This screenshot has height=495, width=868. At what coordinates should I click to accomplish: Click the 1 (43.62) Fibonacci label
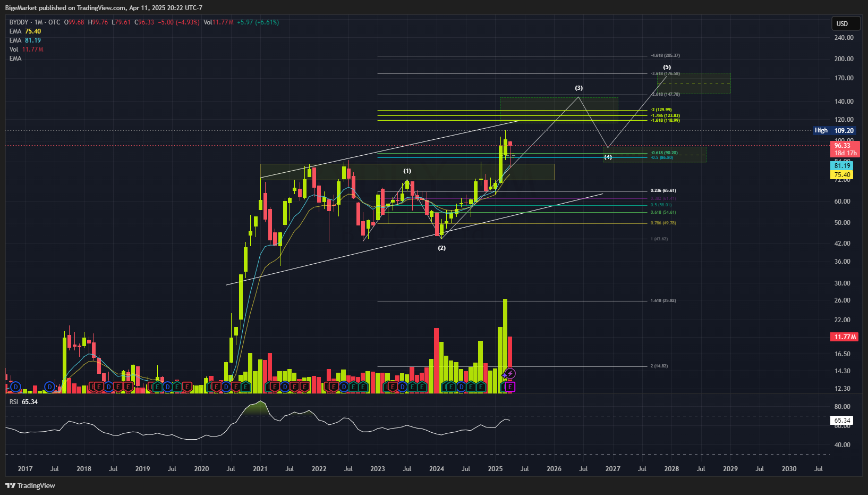[659, 239]
